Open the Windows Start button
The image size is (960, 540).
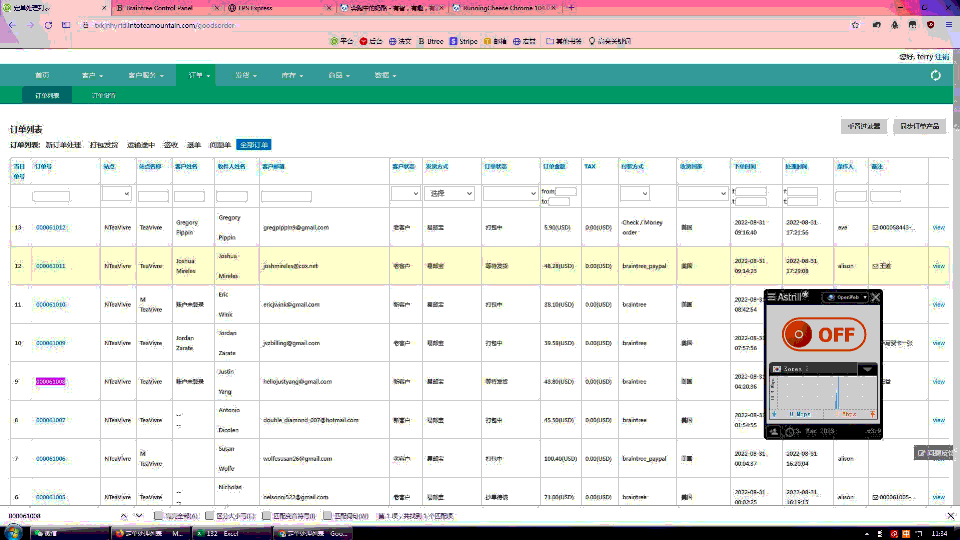pos(12,533)
